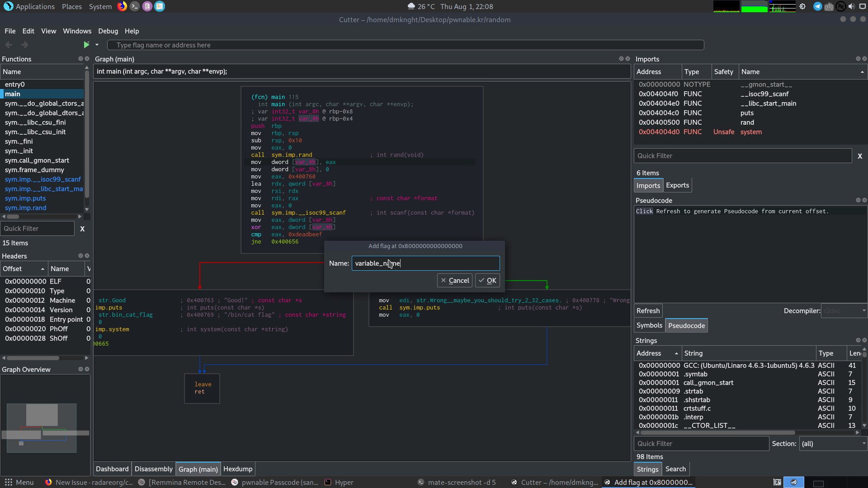Switch to the Exports tab

click(677, 185)
